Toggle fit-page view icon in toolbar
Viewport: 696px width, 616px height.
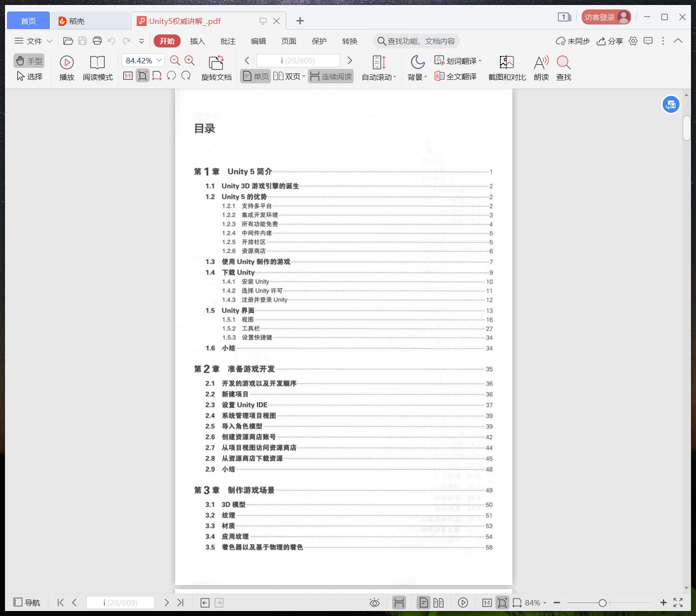coord(143,76)
